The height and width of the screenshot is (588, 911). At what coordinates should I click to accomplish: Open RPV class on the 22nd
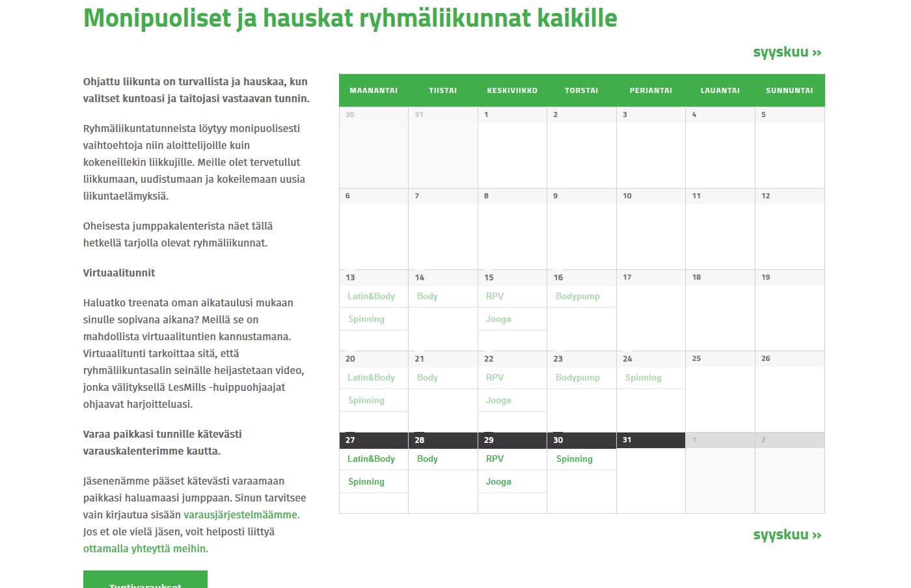[x=495, y=377]
